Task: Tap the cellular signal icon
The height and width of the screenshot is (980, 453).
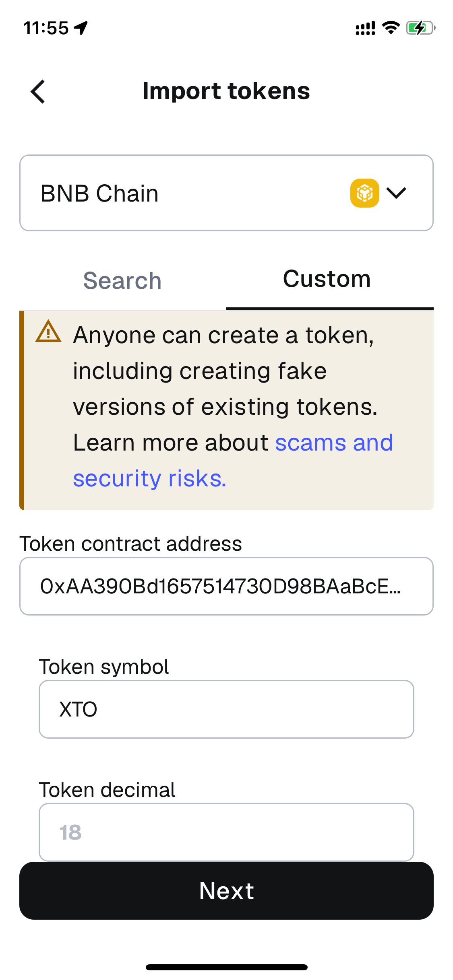Action: tap(365, 28)
